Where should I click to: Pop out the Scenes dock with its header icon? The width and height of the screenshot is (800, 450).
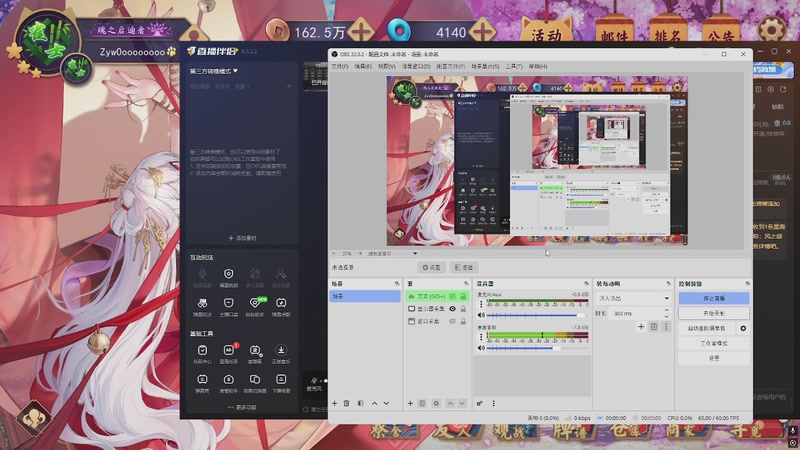[x=397, y=283]
